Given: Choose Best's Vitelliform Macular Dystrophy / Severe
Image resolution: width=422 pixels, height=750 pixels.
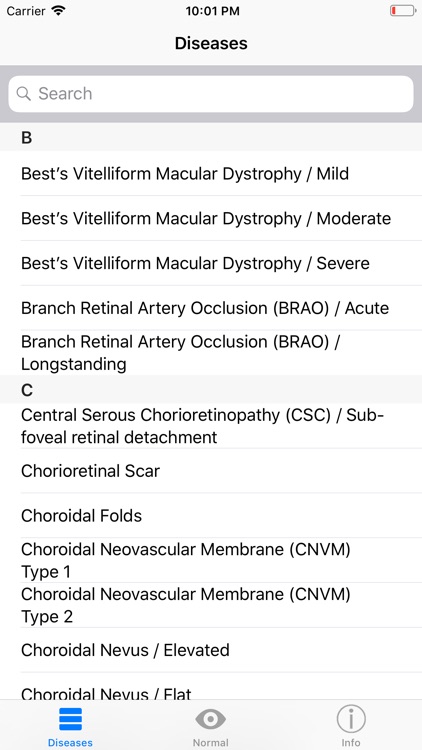Looking at the screenshot, I should pos(211,263).
